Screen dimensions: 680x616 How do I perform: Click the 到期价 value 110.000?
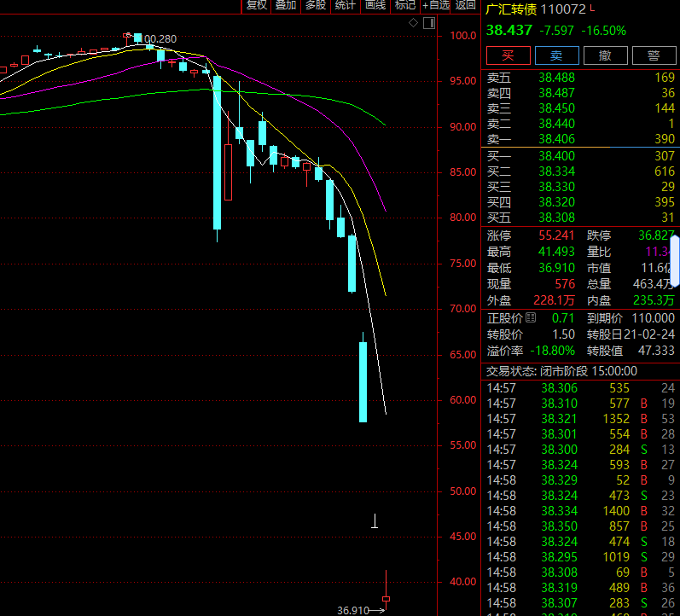(x=653, y=318)
